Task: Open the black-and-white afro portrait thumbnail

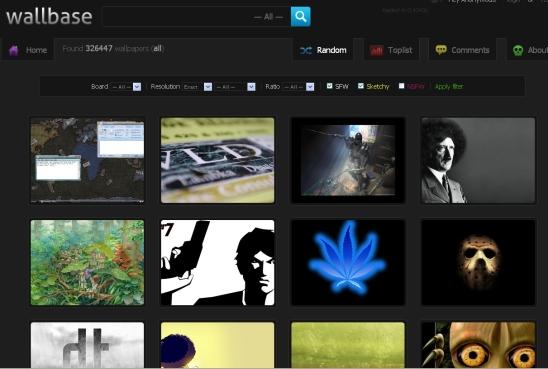Action: 478,160
